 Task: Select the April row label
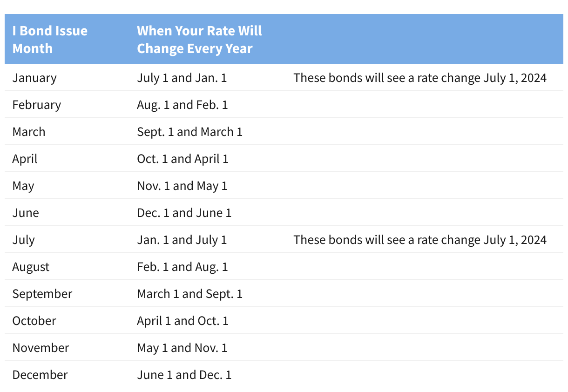click(x=25, y=159)
